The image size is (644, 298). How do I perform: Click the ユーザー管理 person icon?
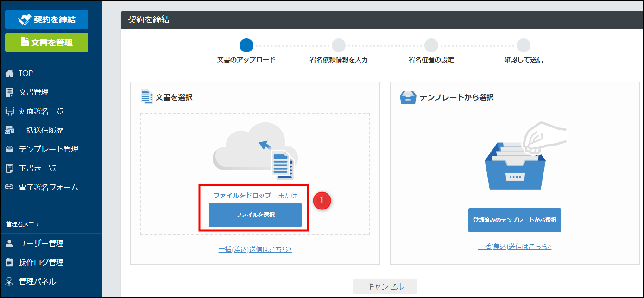pos(9,243)
